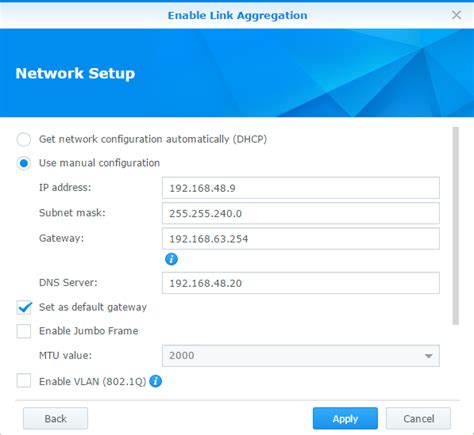The image size is (474, 435).
Task: Go Back to the previous step
Action: tap(55, 418)
